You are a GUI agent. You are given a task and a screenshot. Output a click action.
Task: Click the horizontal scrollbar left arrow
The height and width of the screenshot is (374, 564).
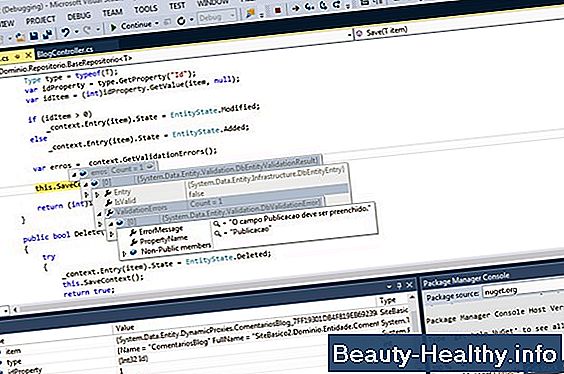pos(15,309)
